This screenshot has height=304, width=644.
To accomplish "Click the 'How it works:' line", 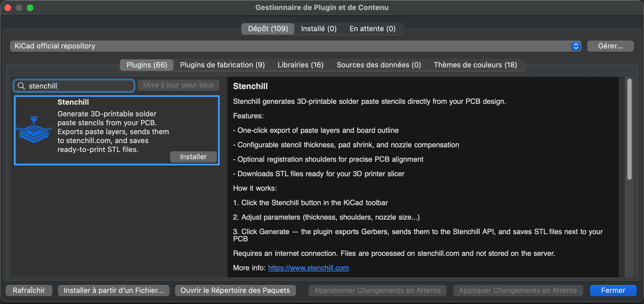I will point(255,188).
